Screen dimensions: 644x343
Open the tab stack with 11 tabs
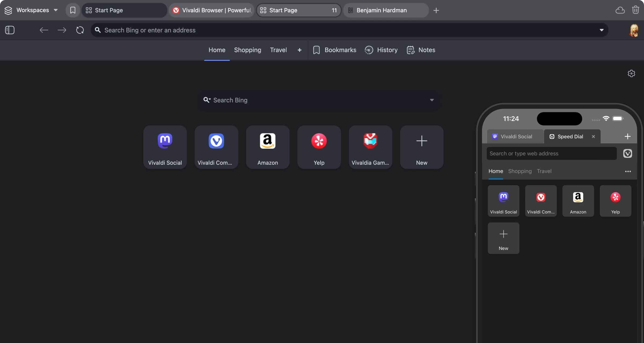point(298,10)
